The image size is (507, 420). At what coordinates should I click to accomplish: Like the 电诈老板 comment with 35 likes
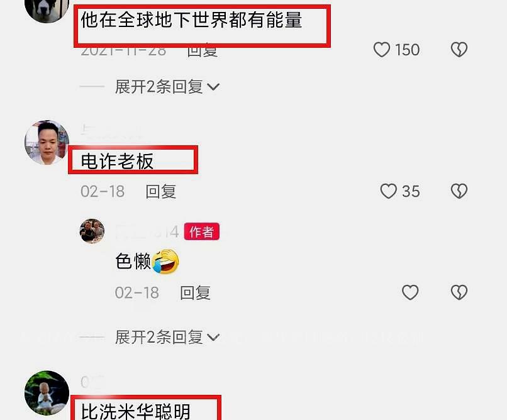tap(388, 191)
